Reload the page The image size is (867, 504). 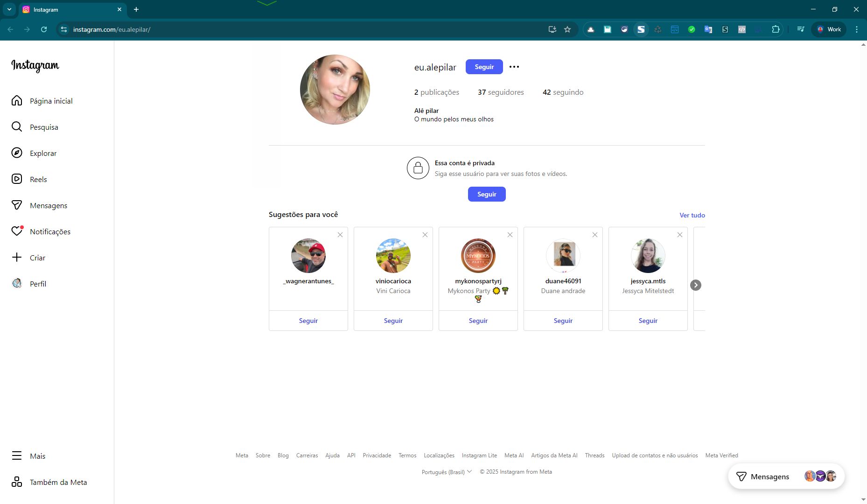point(44,29)
